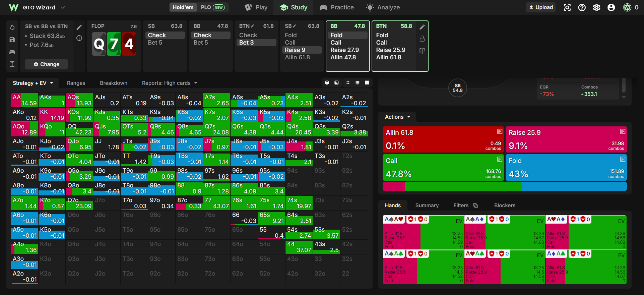Open the Reports: High cards dropdown
The image size is (644, 295).
coord(170,83)
